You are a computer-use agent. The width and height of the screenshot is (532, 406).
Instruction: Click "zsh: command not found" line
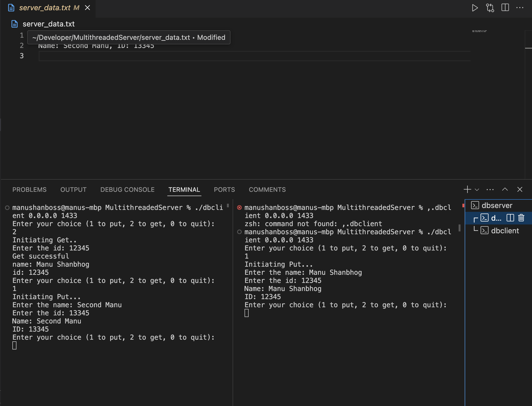click(x=313, y=224)
